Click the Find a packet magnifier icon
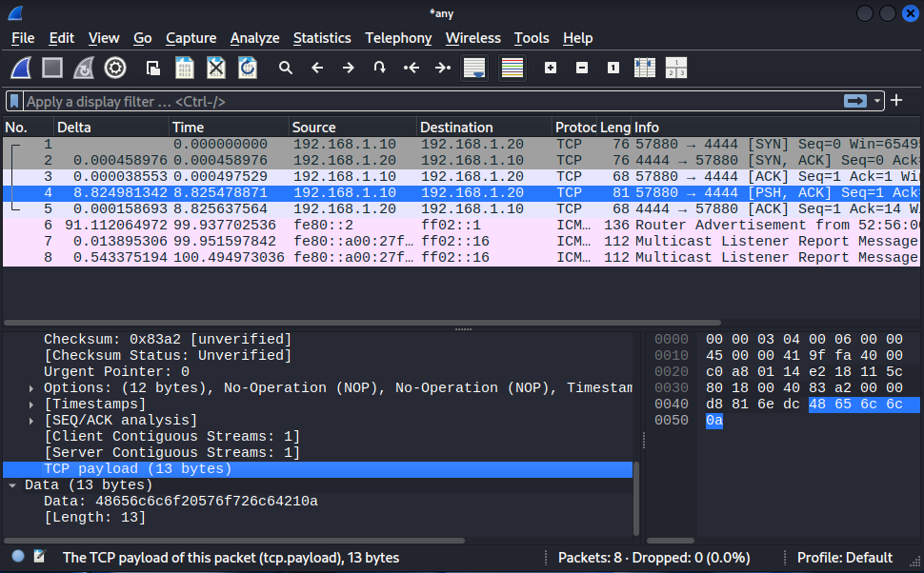924x573 pixels. coord(285,68)
